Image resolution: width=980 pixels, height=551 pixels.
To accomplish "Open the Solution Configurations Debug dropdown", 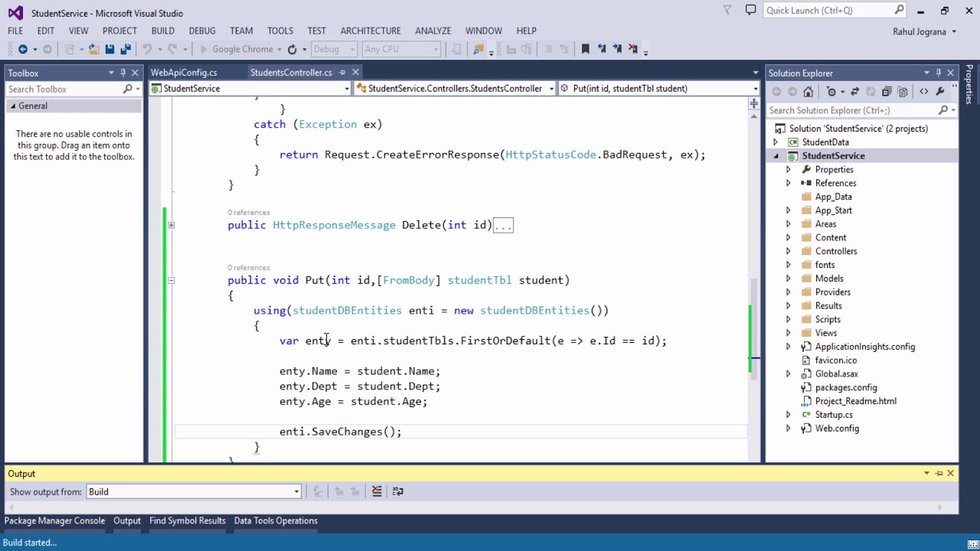I will pyautogui.click(x=333, y=49).
